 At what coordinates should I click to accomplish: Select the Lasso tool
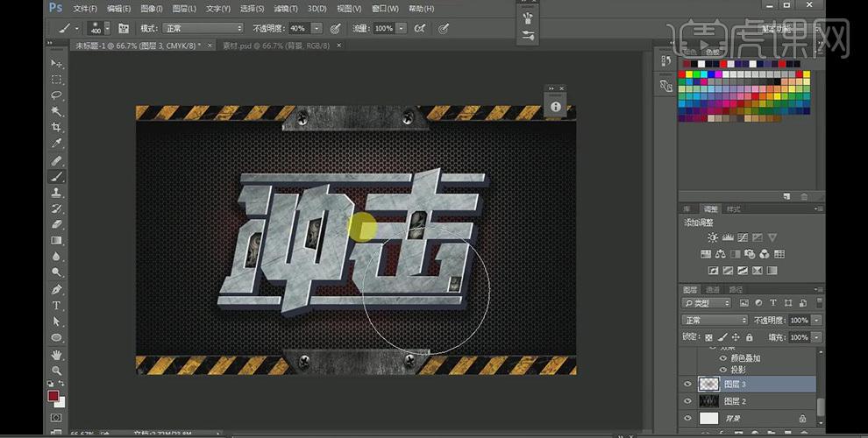(x=57, y=95)
